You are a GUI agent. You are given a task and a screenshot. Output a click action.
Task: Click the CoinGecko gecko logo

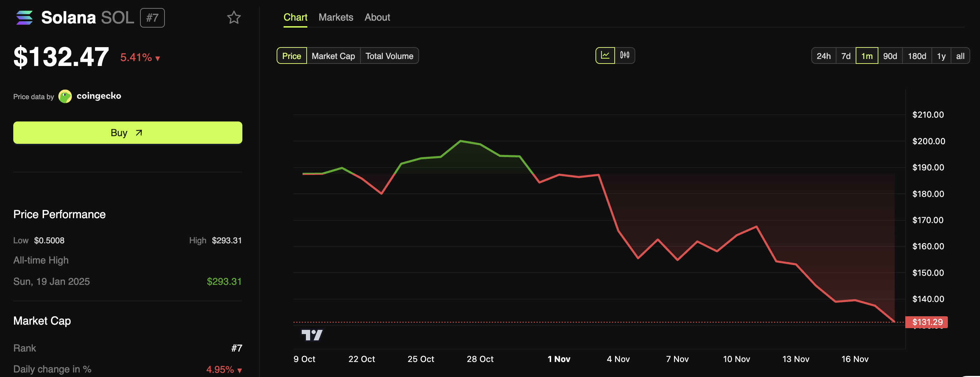[x=65, y=96]
